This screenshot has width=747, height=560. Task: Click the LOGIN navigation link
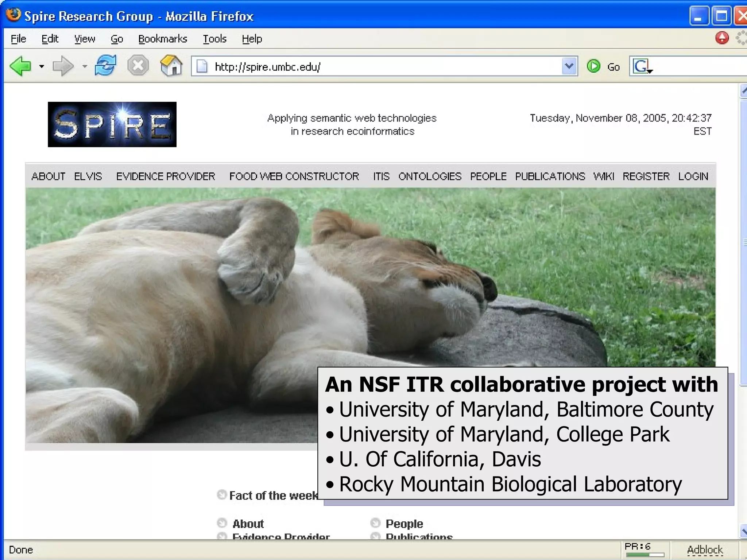[x=693, y=176]
